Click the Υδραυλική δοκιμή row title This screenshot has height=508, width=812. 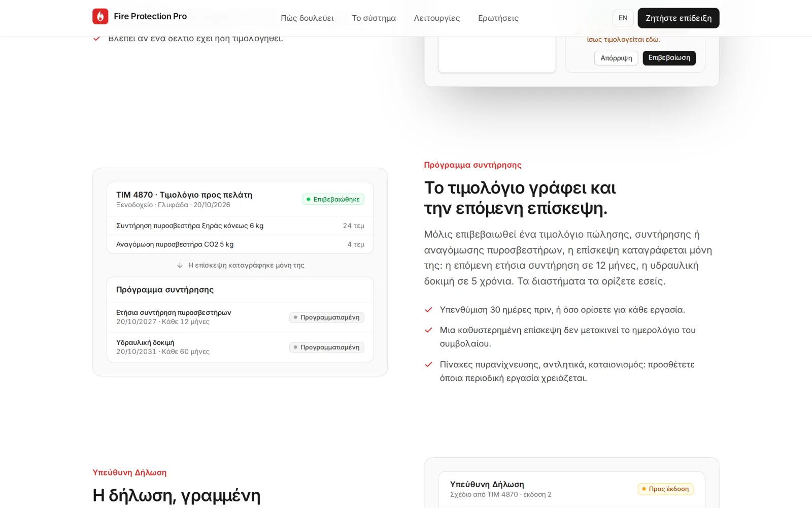click(x=145, y=342)
